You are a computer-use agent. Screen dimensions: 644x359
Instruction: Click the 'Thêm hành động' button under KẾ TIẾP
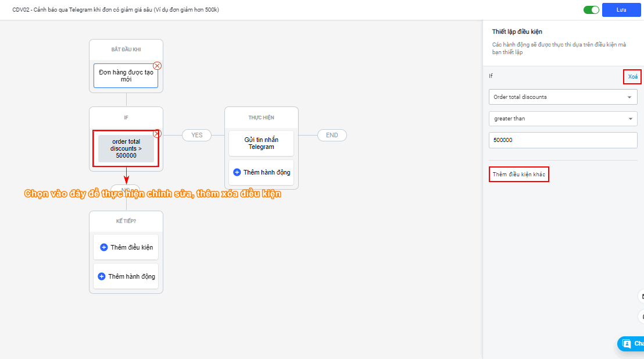coord(126,276)
